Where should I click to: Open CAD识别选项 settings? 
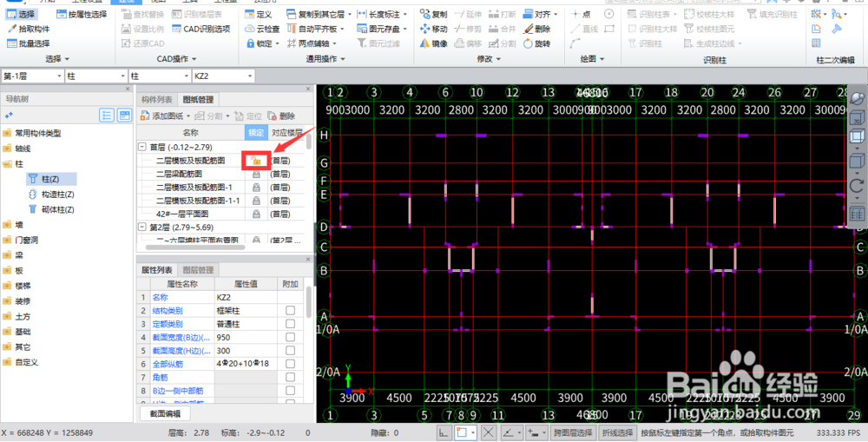[201, 29]
